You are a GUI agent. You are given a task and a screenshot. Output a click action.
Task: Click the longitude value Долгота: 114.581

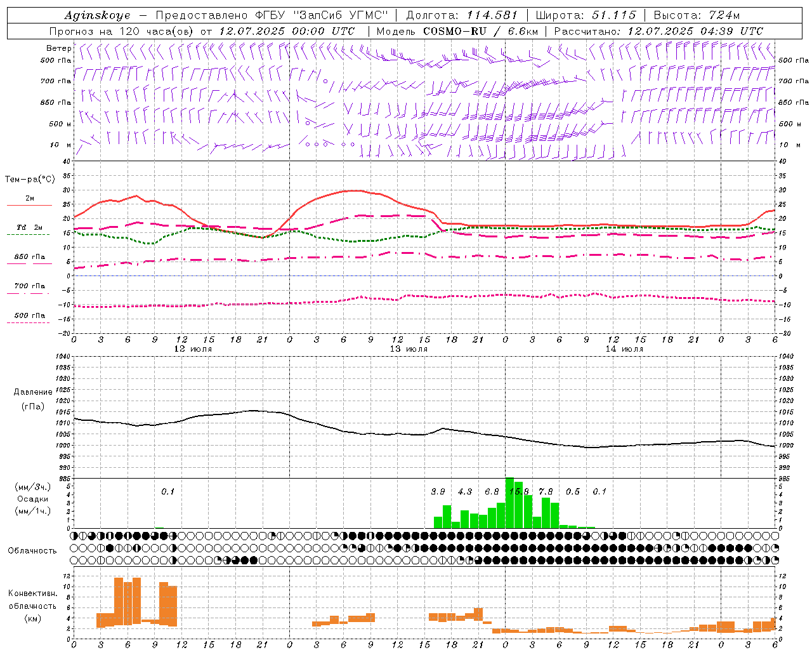point(462,15)
